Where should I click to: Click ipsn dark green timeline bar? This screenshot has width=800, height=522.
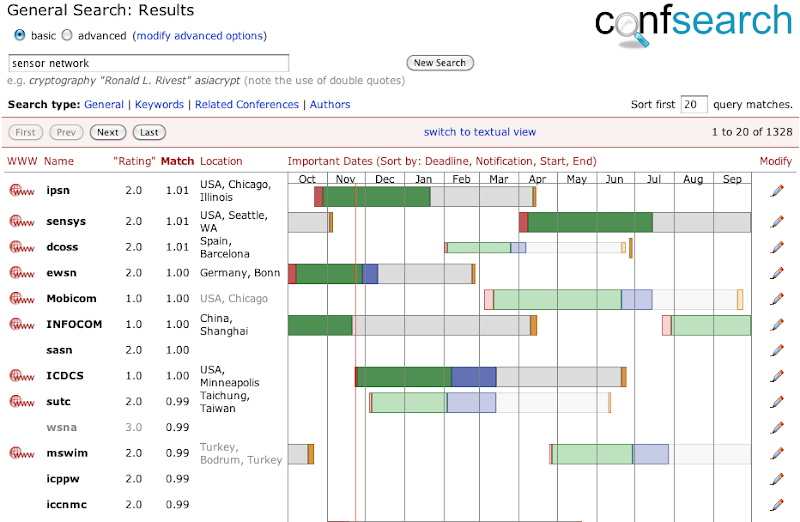377,196
